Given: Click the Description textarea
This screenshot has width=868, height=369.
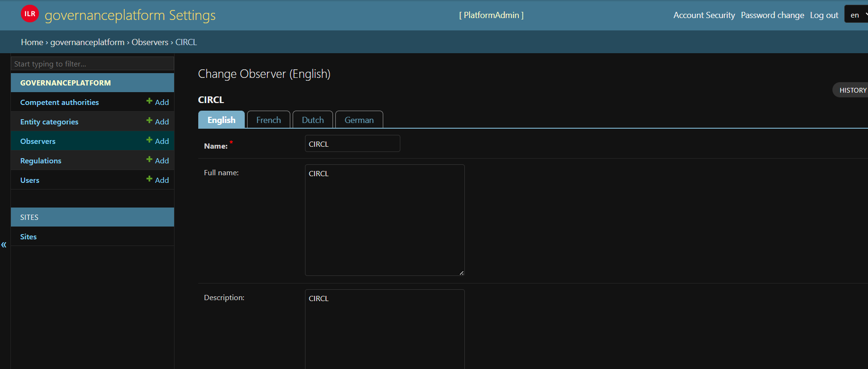Looking at the screenshot, I should click(x=385, y=329).
